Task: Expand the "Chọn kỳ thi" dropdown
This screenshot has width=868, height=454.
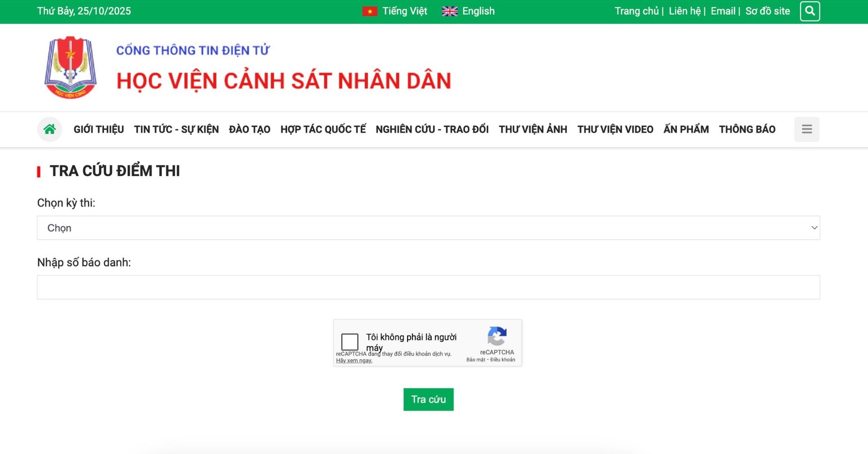Action: point(428,228)
